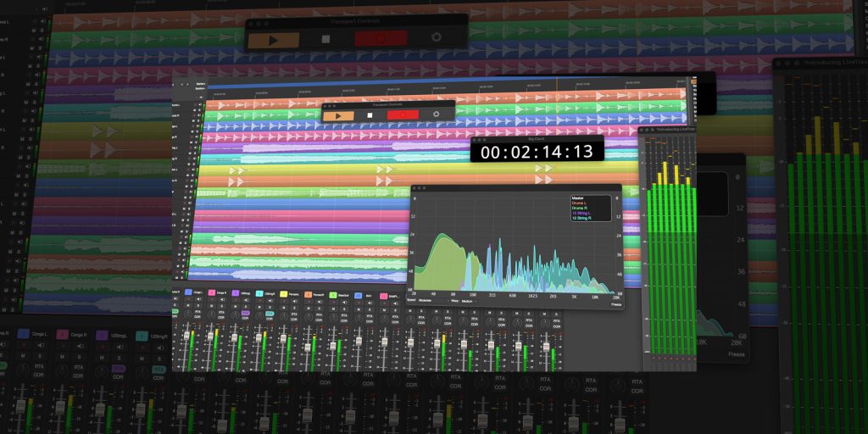Screen dimensions: 868x434
Task: Select Drums L in the analyzer legend
Action: [579, 203]
